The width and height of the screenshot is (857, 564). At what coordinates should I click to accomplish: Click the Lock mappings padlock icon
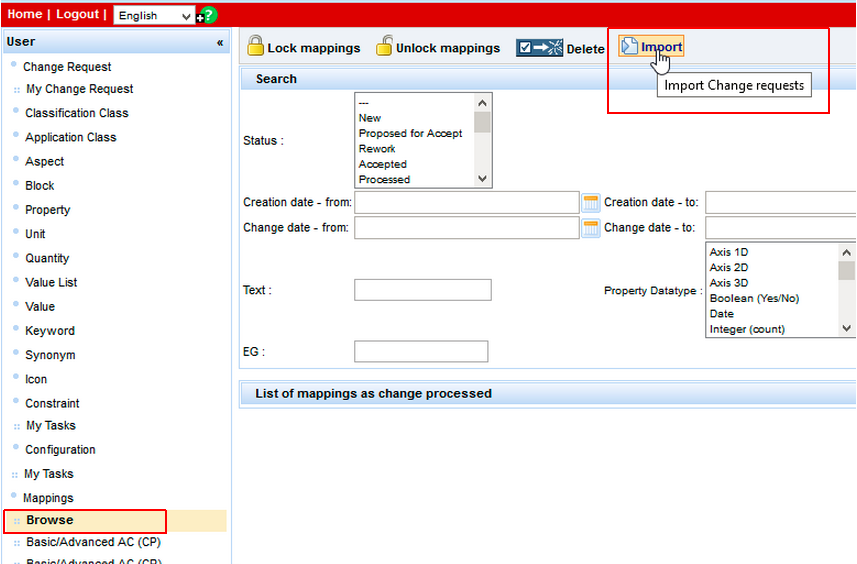pyautogui.click(x=255, y=46)
